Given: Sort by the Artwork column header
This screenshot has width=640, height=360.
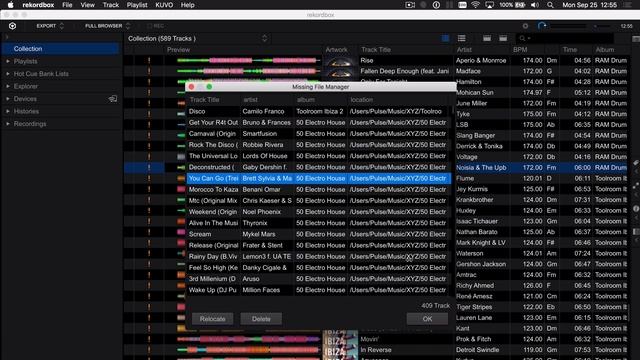Looking at the screenshot, I should (336, 50).
